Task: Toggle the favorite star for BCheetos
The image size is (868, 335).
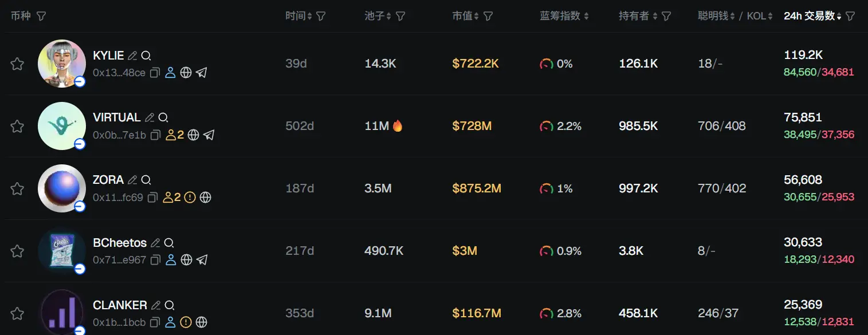Action: pos(17,251)
